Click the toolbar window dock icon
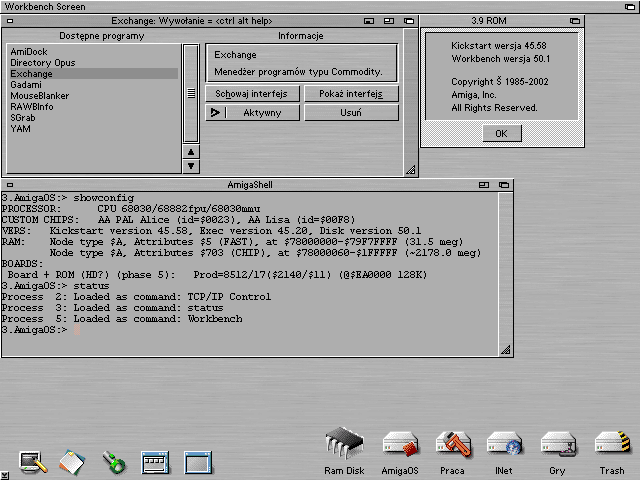640x480 pixels. 155,462
